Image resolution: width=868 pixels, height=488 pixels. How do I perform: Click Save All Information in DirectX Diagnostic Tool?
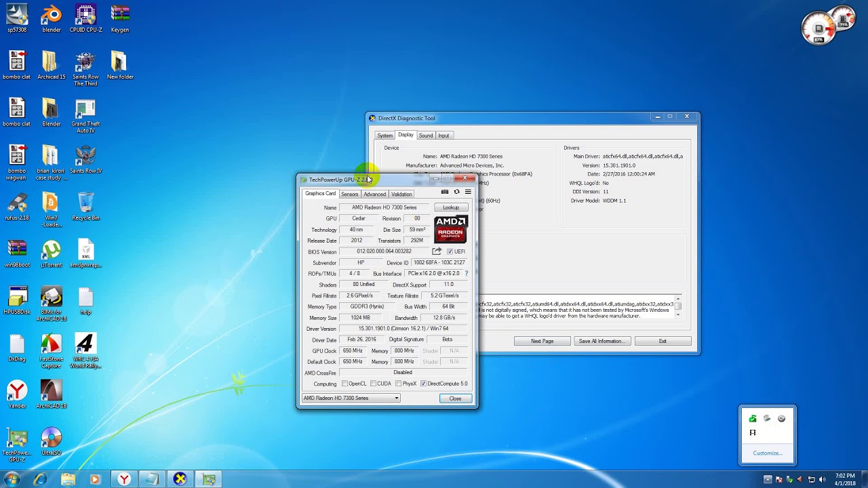[x=601, y=341]
